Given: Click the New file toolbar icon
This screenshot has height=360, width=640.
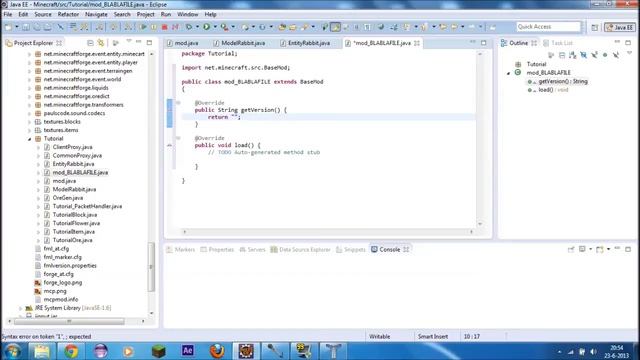Looking at the screenshot, I should 8,27.
